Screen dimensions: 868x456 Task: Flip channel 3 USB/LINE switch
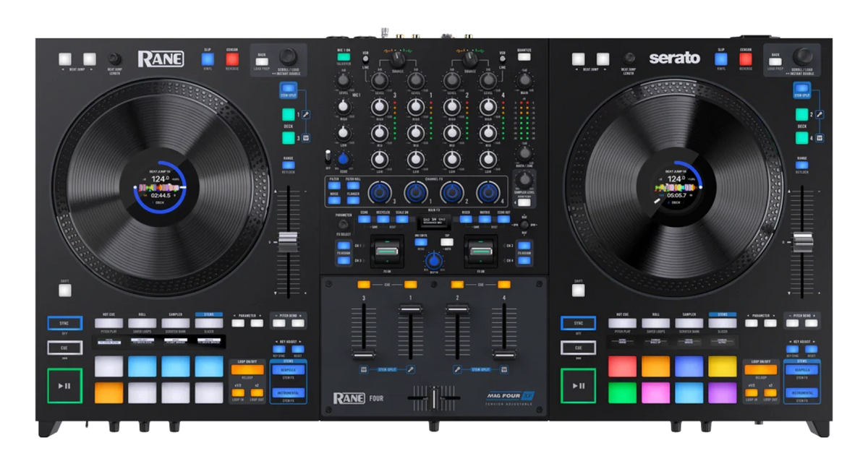pos(367,58)
